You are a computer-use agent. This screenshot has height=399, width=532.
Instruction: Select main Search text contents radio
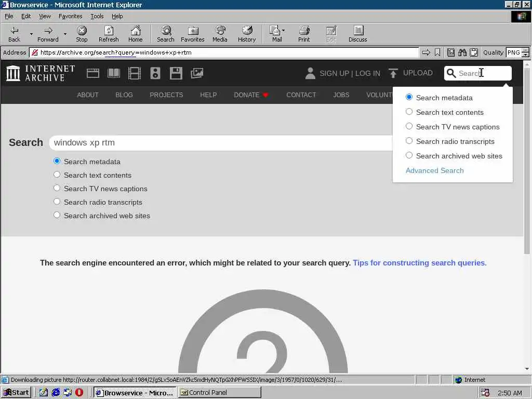[x=57, y=175]
